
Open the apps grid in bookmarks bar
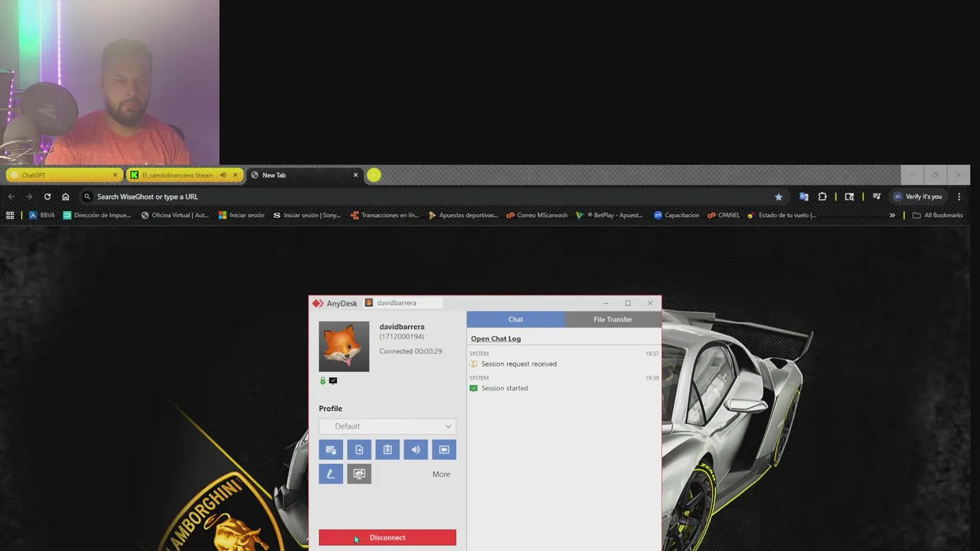tap(10, 215)
